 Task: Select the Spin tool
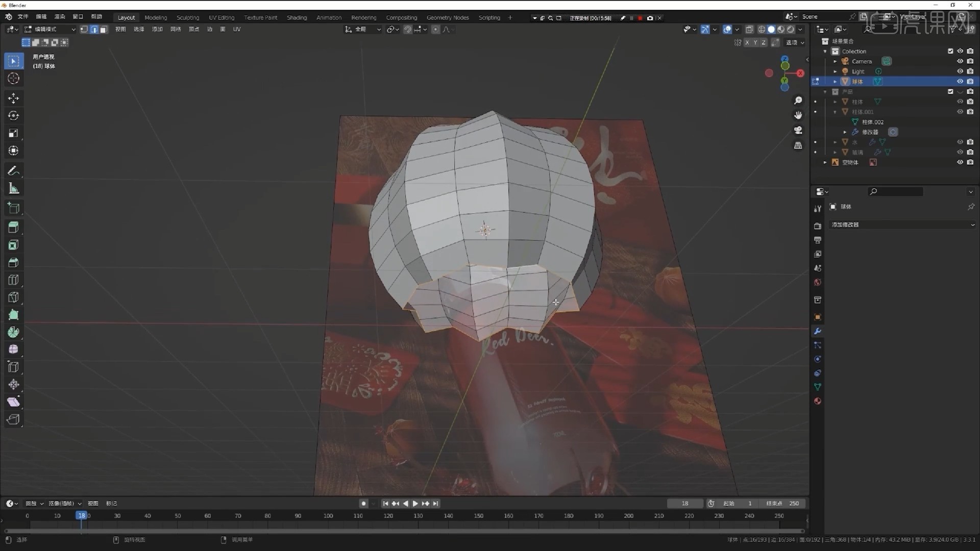click(14, 333)
